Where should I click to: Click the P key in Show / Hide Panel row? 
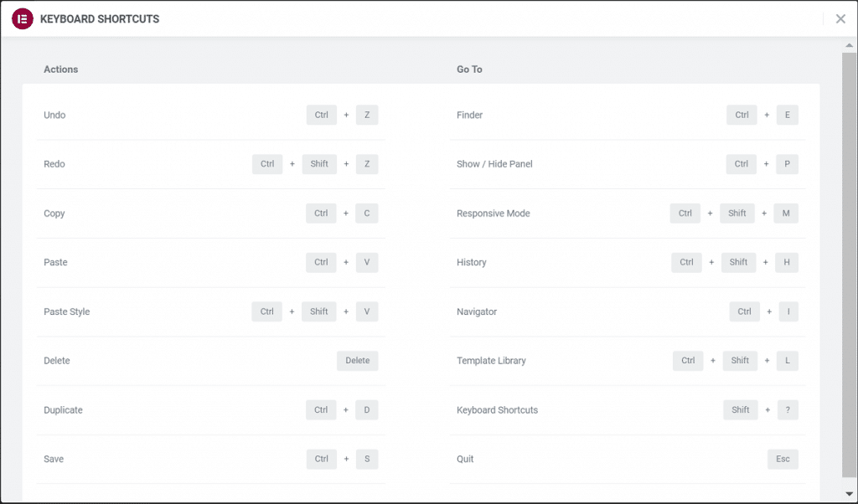coord(787,164)
